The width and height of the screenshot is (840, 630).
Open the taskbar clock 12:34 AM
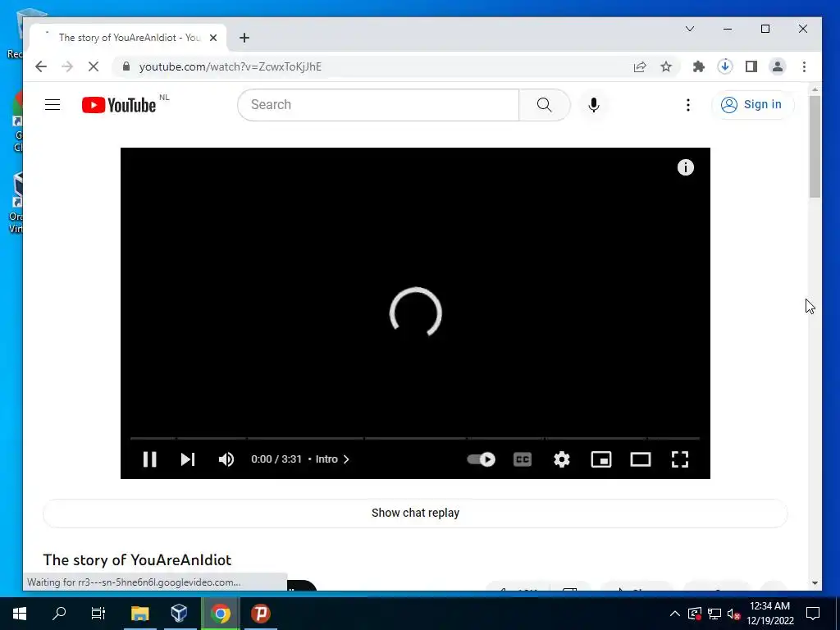click(x=769, y=614)
